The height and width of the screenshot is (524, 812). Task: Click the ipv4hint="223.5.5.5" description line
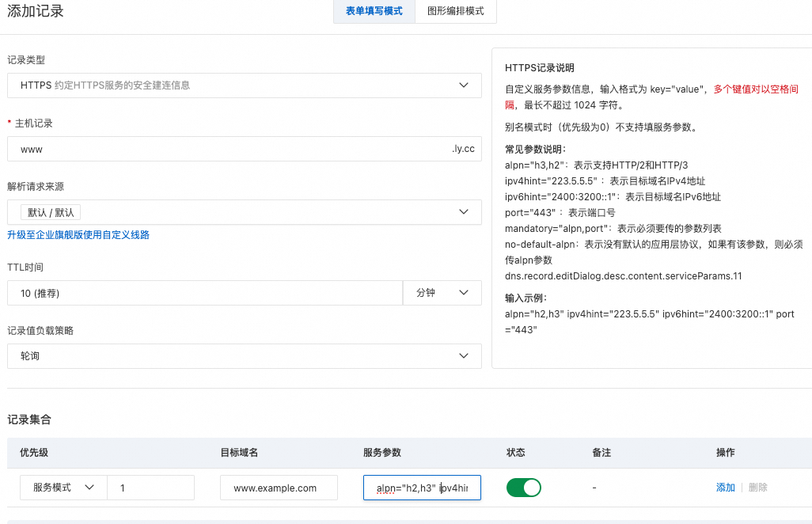(605, 181)
